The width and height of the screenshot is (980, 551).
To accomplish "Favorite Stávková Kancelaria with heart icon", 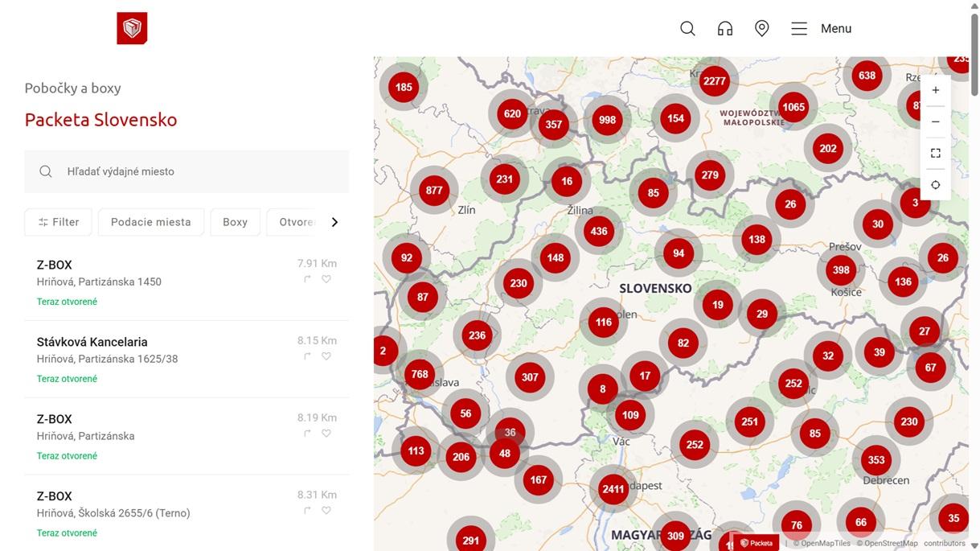I will [326, 356].
